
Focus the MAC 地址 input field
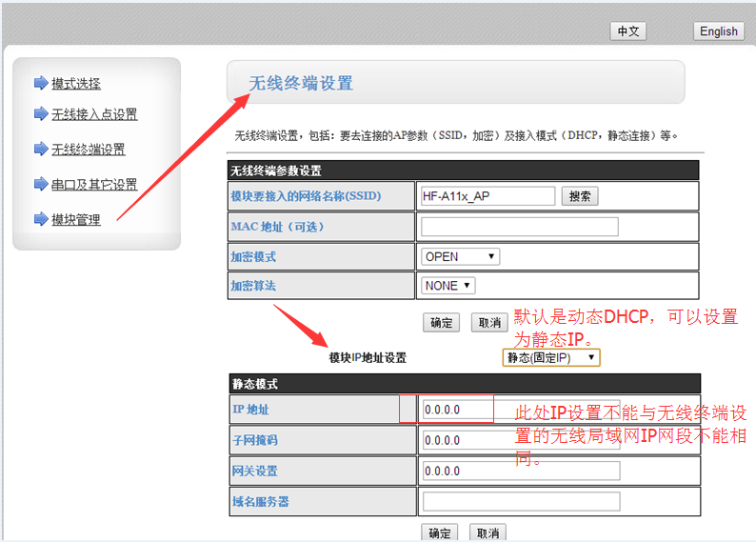pyautogui.click(x=519, y=227)
